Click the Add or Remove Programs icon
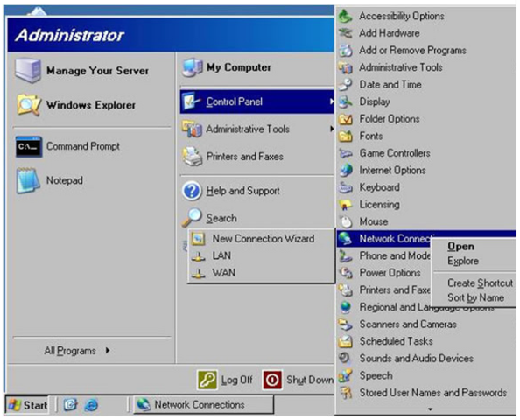This screenshot has width=520, height=420. click(x=345, y=51)
